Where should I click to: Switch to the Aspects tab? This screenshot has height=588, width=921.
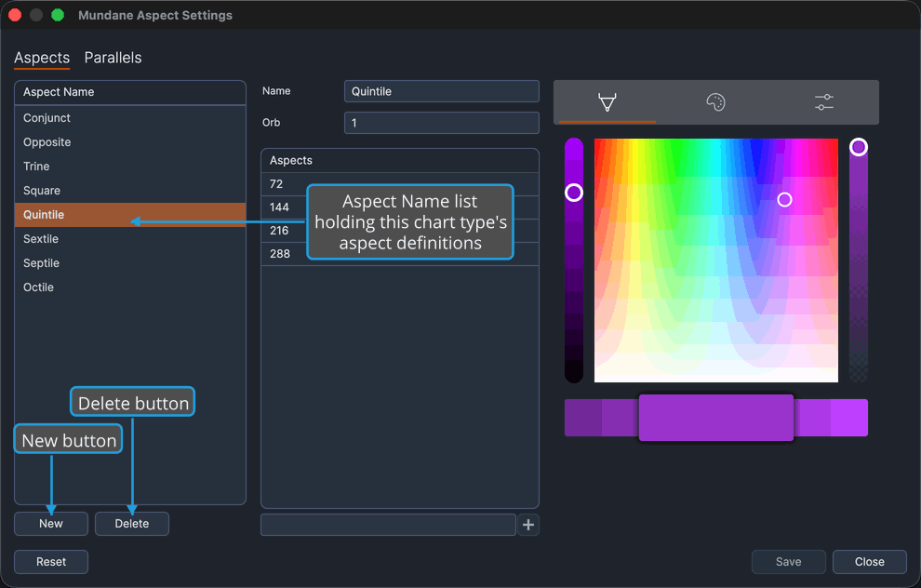pyautogui.click(x=42, y=58)
